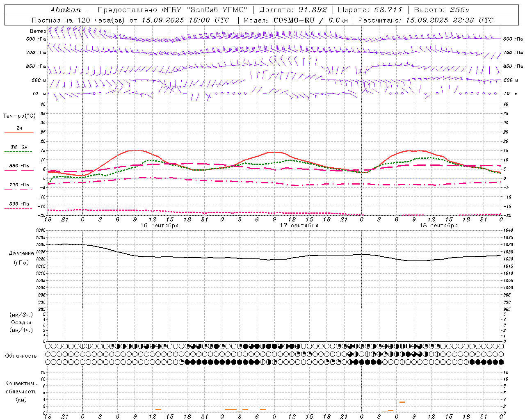525x420 pixels.
Task: Select the 18 сентября date label
Action: [x=438, y=226]
